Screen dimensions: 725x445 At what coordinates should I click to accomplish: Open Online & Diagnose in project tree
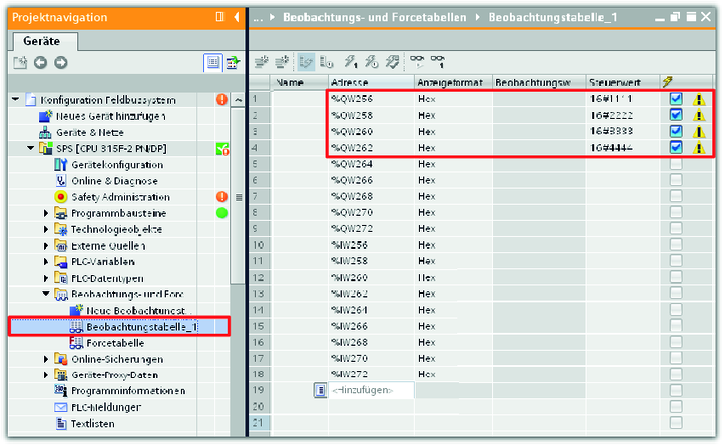tap(106, 181)
